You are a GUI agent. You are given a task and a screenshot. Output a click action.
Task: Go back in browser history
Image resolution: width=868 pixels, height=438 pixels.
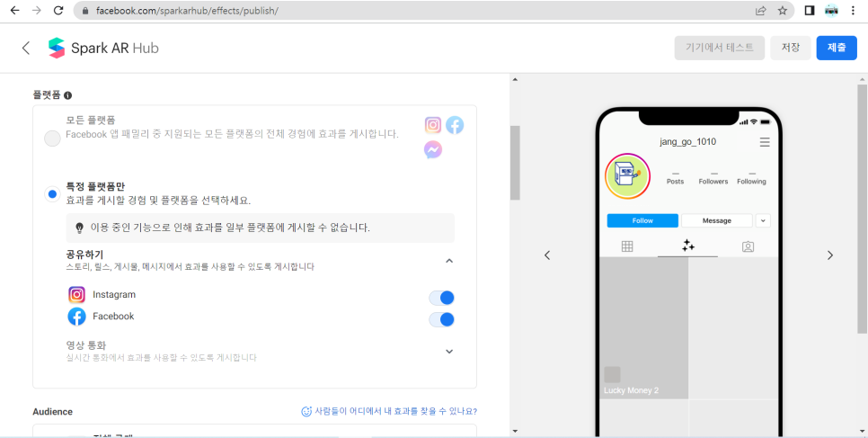tap(15, 11)
